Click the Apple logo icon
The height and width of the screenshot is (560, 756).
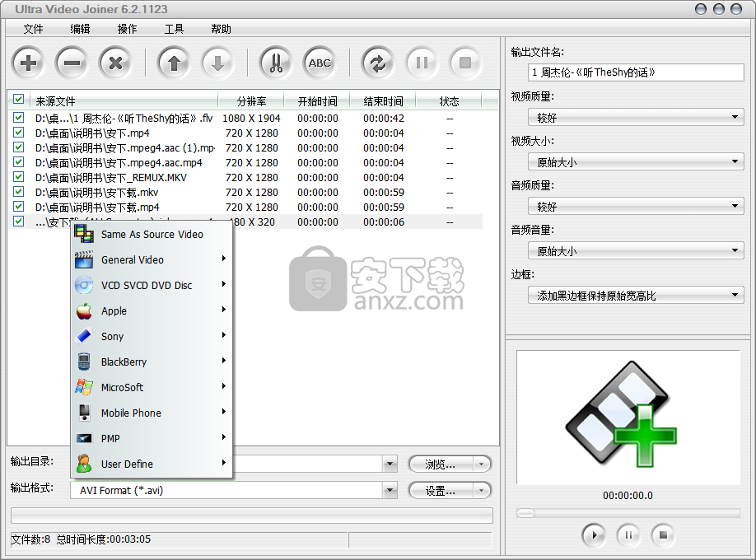84,310
